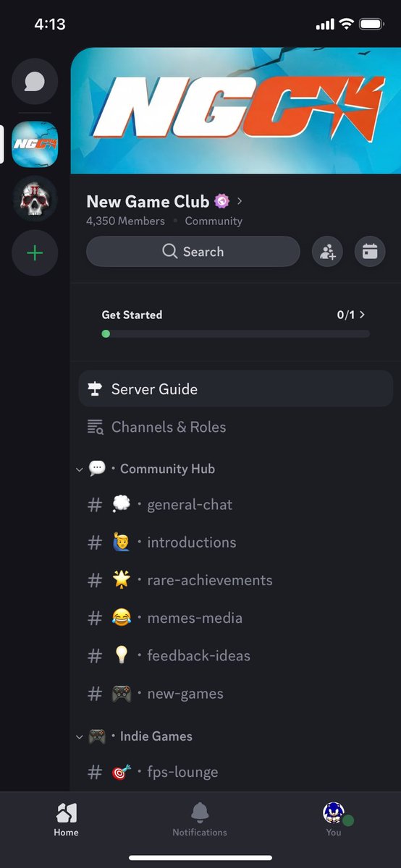Tap the waving person emoji for introductions
This screenshot has width=401, height=868.
121,542
